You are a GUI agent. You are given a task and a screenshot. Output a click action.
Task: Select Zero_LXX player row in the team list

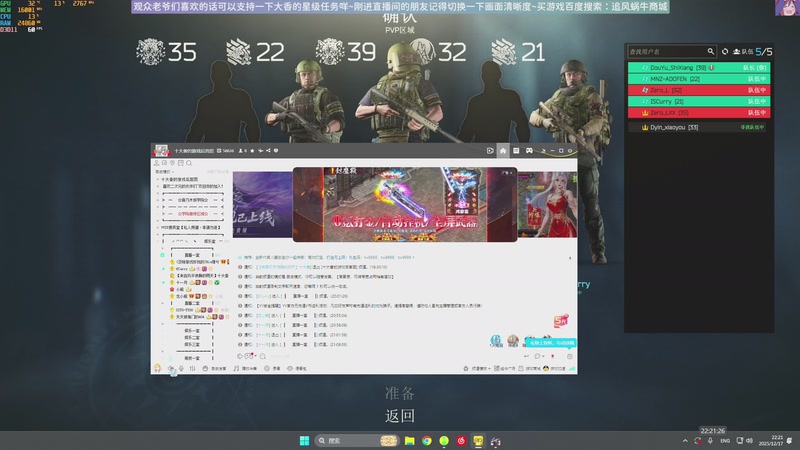click(698, 112)
